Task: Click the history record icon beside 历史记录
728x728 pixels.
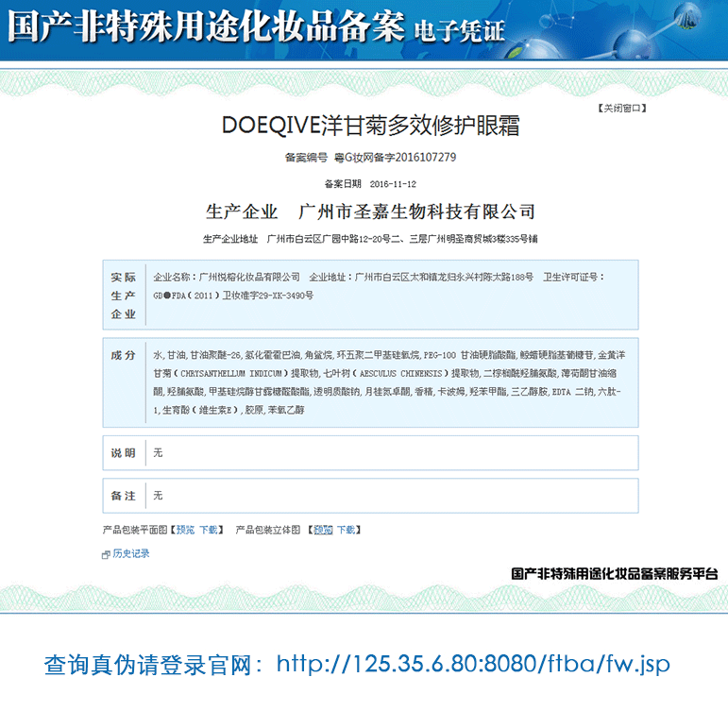Action: [106, 554]
